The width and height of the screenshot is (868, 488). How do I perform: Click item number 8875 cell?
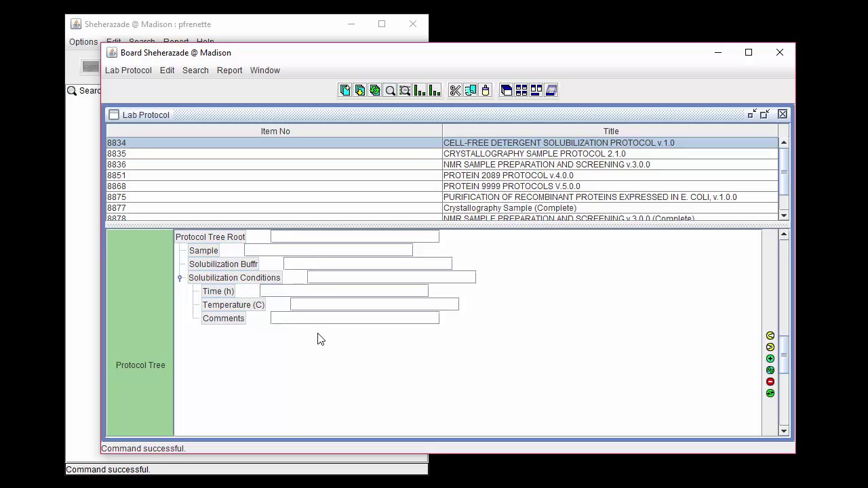(275, 197)
